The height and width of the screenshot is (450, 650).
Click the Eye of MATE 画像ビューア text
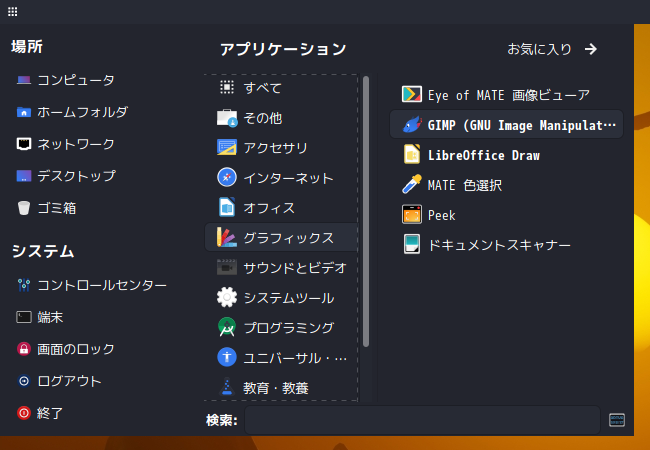(509, 95)
